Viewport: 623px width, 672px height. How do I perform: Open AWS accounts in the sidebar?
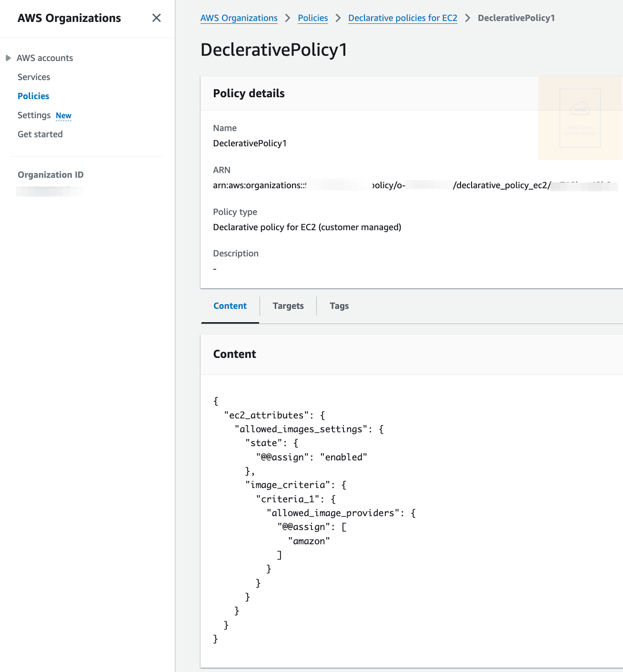point(45,58)
